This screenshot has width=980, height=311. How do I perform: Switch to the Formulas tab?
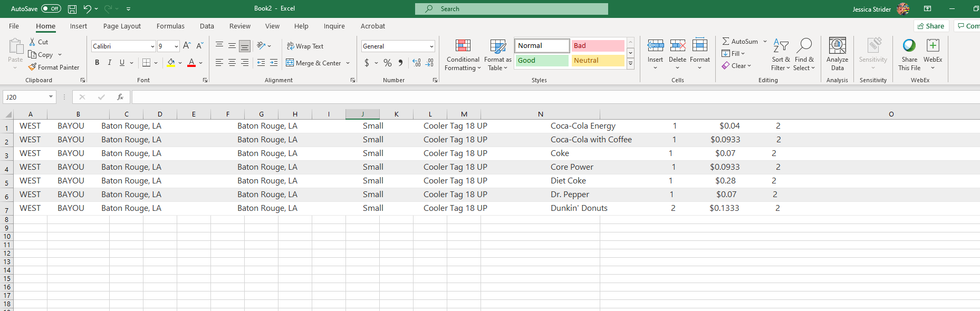[x=170, y=26]
